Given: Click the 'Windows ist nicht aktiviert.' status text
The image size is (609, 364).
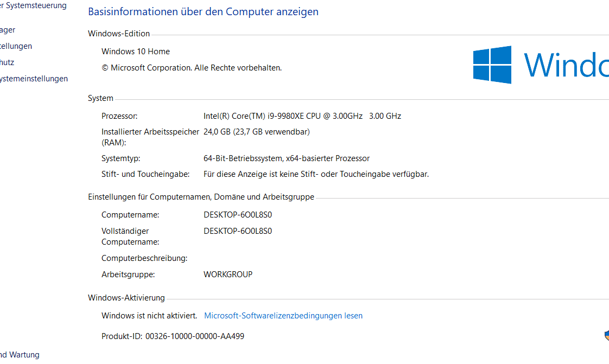Looking at the screenshot, I should tap(149, 316).
